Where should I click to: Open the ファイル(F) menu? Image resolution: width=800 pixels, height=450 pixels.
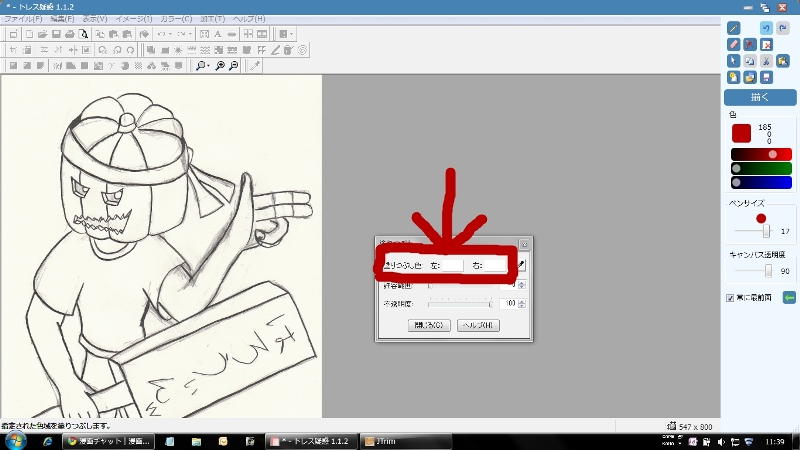pyautogui.click(x=23, y=19)
